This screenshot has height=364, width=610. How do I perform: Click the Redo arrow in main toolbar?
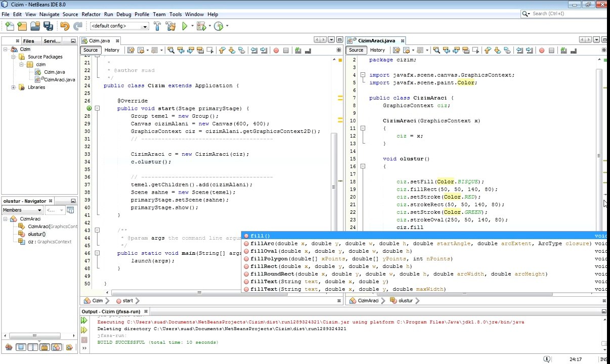pos(77,26)
